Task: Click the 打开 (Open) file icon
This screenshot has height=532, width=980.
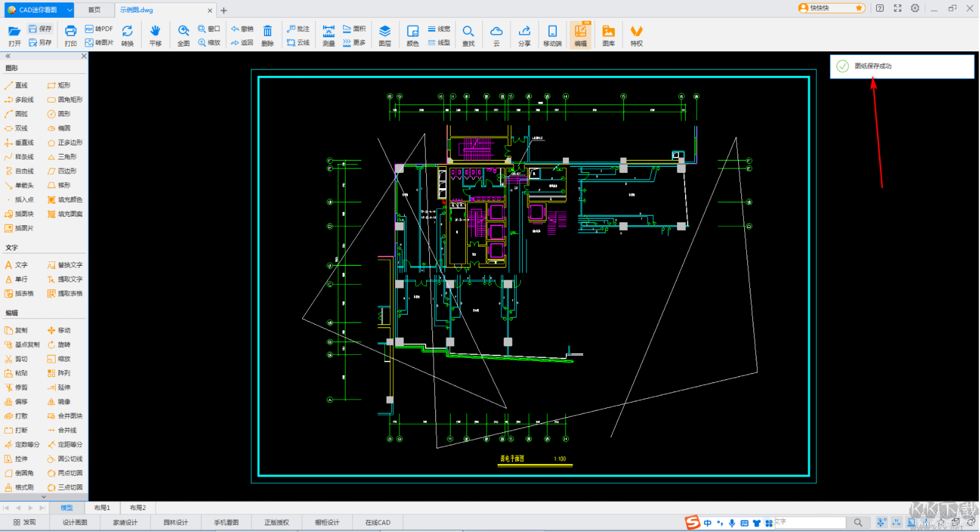Action: (x=15, y=35)
